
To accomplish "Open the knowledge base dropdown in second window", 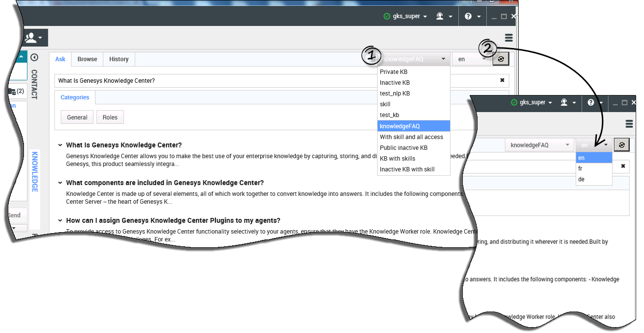I will (540, 145).
